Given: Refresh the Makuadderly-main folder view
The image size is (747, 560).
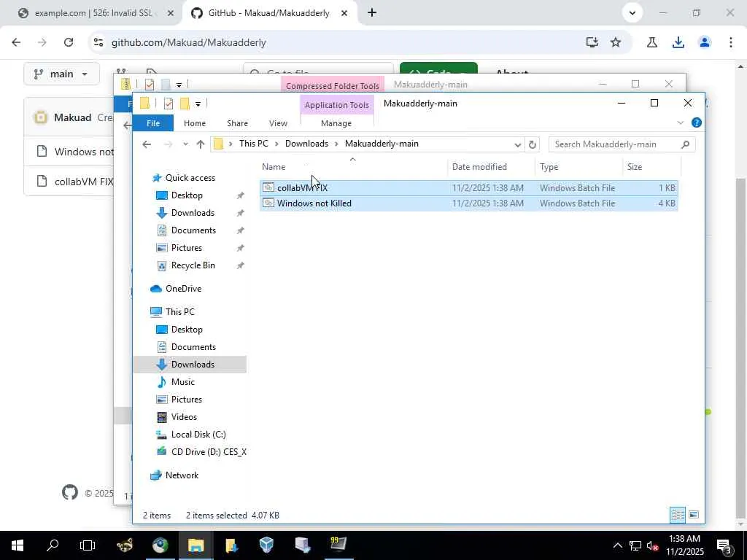Looking at the screenshot, I should (532, 144).
